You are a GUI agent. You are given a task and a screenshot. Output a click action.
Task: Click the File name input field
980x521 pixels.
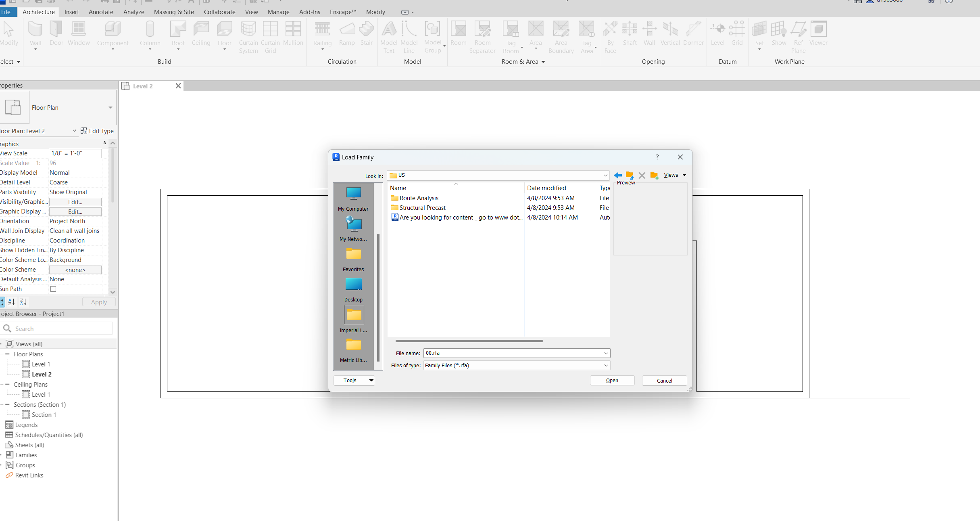pyautogui.click(x=513, y=353)
